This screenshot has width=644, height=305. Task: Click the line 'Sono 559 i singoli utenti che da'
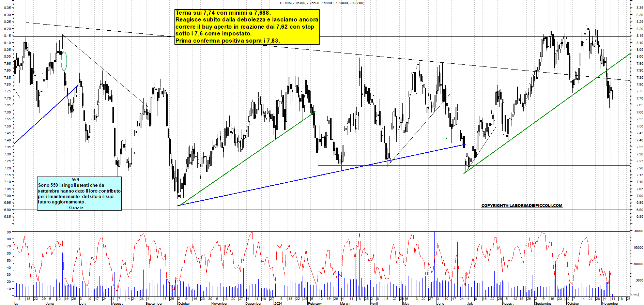pyautogui.click(x=71, y=185)
